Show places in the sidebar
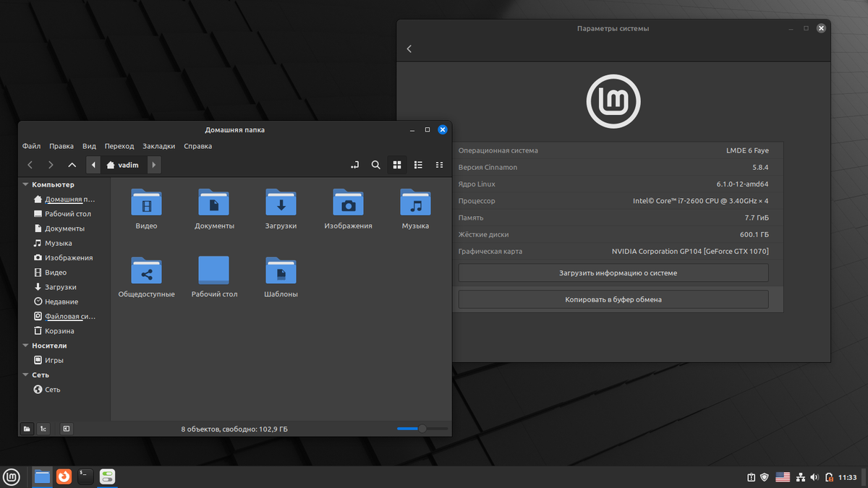The height and width of the screenshot is (488, 868). [27, 429]
